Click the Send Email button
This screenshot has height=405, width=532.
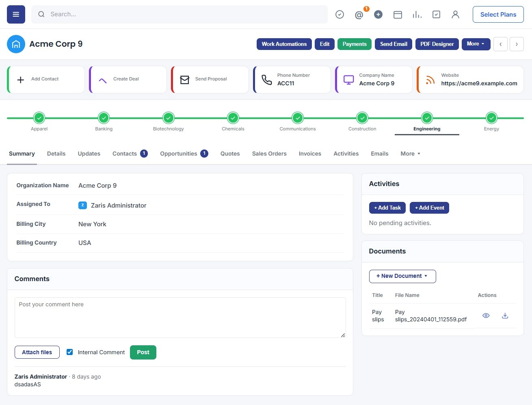pyautogui.click(x=394, y=44)
